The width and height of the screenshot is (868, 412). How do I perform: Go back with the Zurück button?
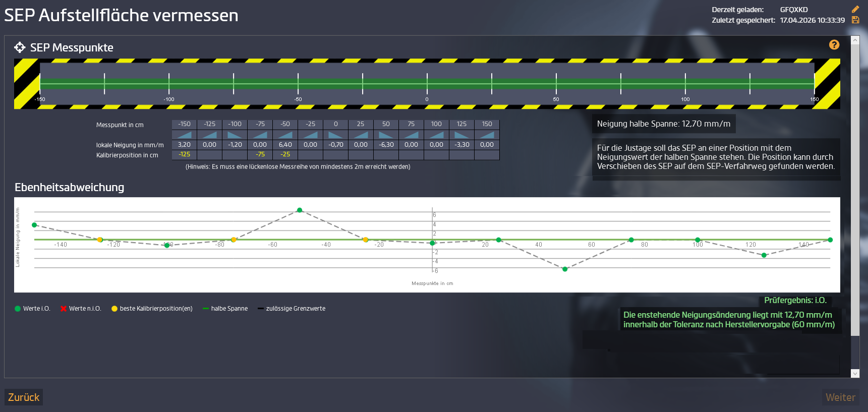(x=24, y=397)
